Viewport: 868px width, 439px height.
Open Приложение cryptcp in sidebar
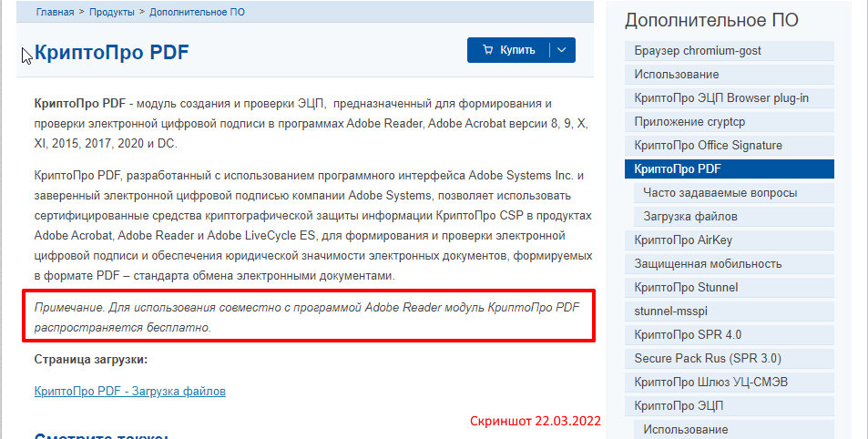[729, 122]
